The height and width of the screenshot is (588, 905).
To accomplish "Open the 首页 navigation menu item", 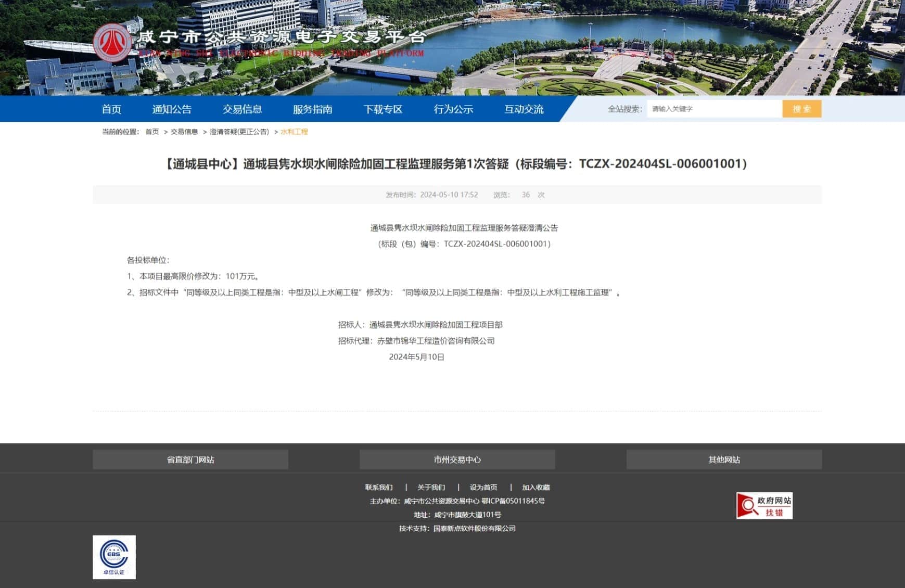I will 111,109.
